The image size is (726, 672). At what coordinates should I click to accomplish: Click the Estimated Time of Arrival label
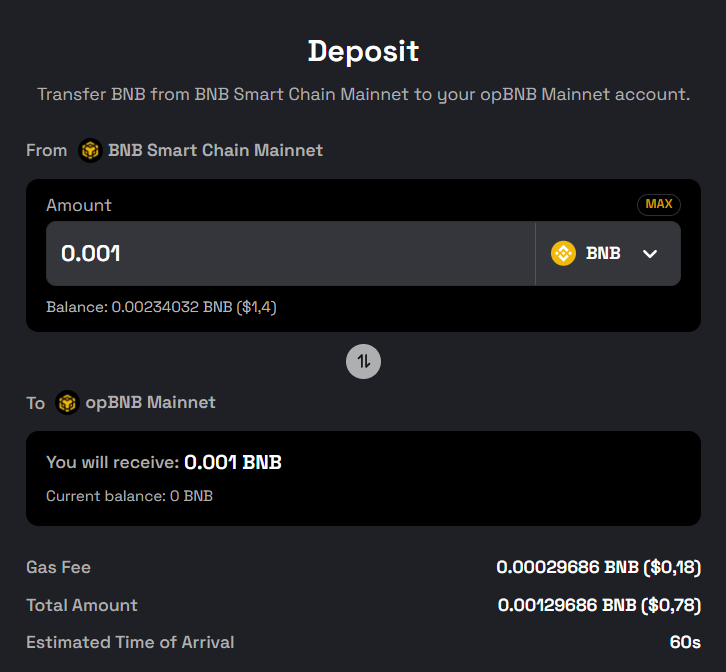(130, 642)
